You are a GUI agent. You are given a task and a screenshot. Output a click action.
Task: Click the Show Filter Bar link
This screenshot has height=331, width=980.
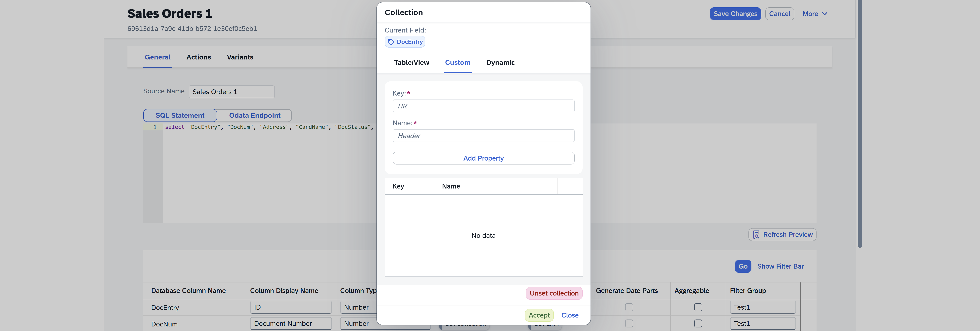point(780,266)
